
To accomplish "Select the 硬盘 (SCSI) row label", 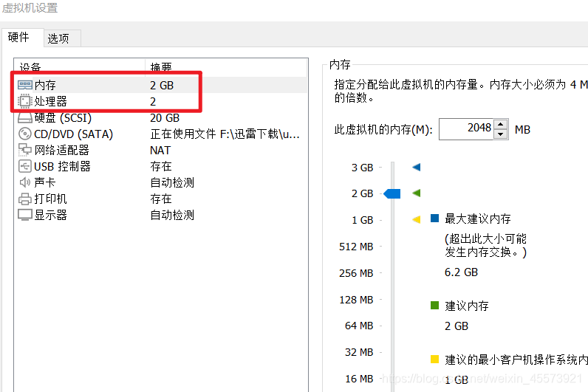I will (x=63, y=117).
